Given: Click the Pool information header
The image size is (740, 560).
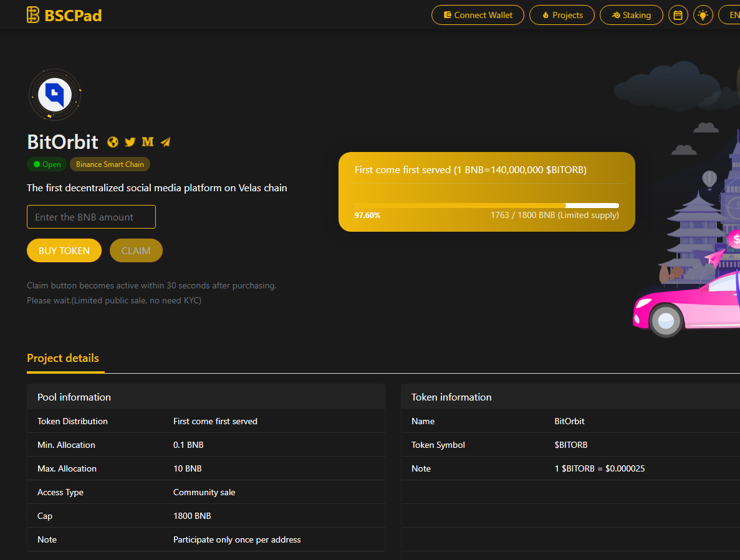Looking at the screenshot, I should click(x=206, y=397).
